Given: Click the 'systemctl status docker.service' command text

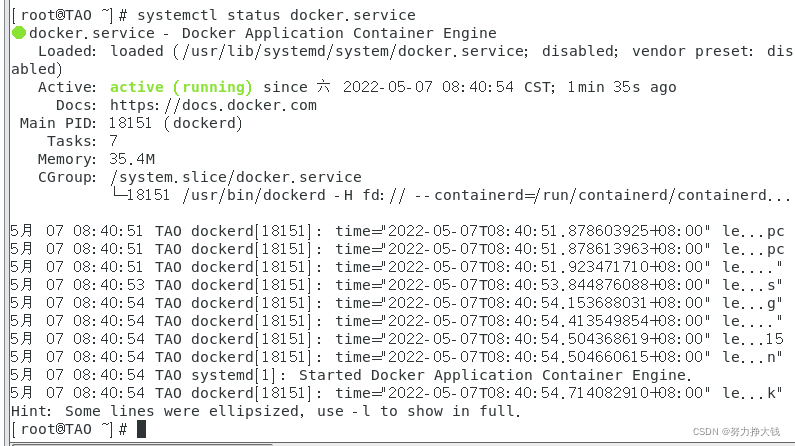Looking at the screenshot, I should (276, 15).
